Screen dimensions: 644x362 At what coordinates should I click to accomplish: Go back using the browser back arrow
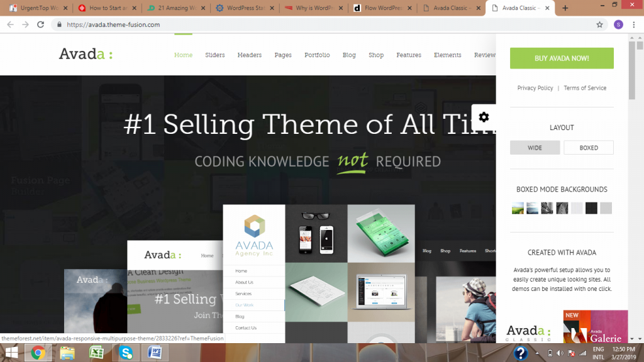point(10,25)
